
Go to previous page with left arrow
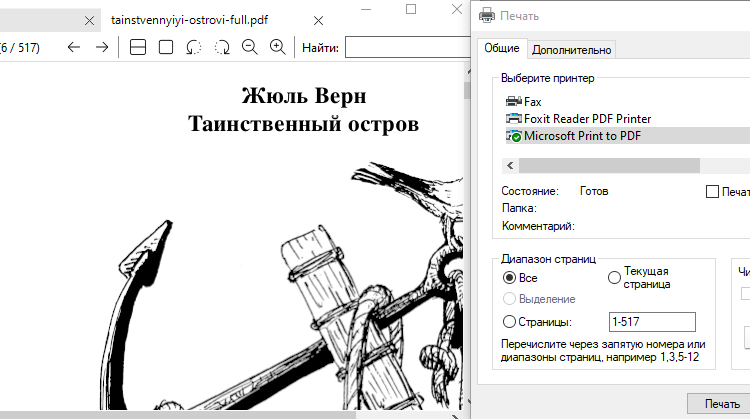tap(74, 47)
